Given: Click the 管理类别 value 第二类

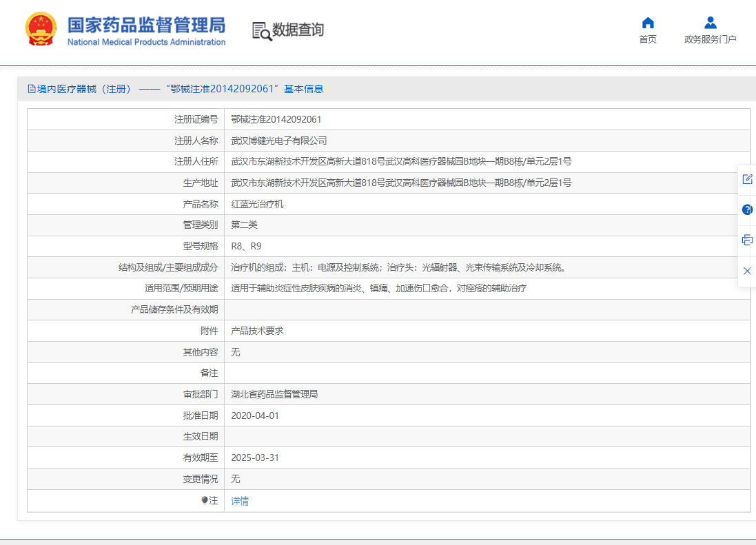Looking at the screenshot, I should click(x=244, y=225).
